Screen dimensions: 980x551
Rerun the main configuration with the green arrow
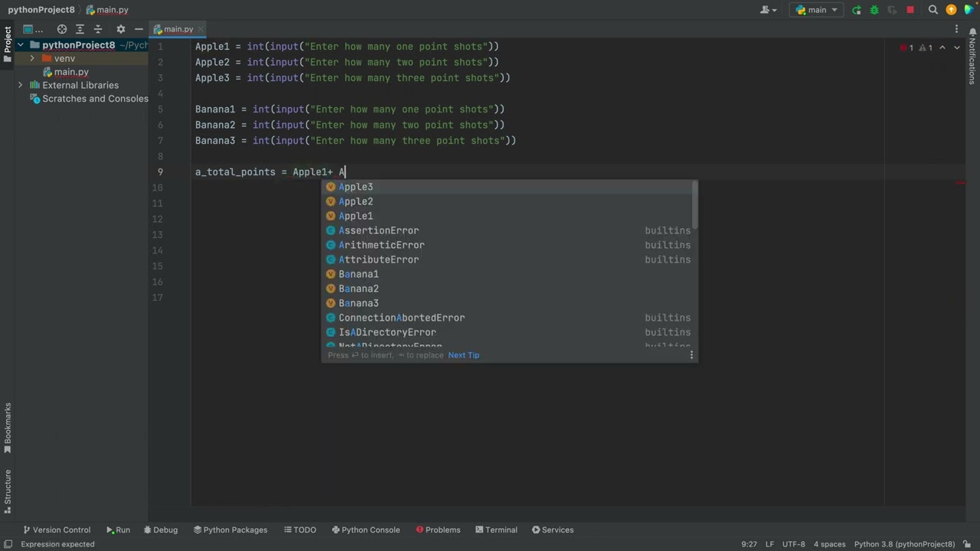click(x=857, y=10)
